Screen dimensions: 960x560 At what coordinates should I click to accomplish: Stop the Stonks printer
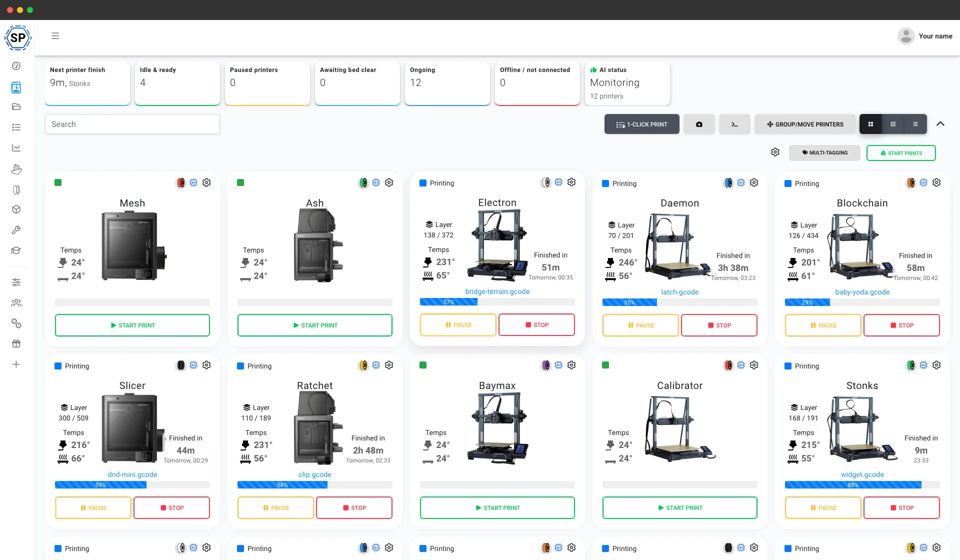click(x=901, y=508)
